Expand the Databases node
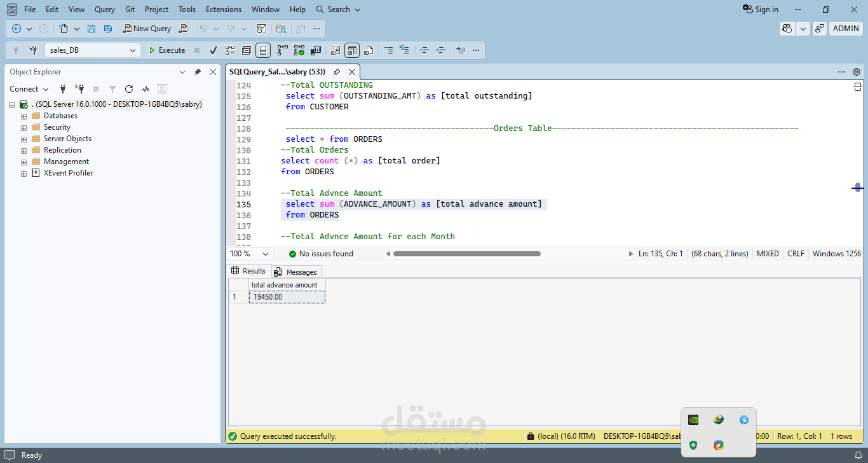Screen dimensions: 868x463 pyautogui.click(x=24, y=116)
